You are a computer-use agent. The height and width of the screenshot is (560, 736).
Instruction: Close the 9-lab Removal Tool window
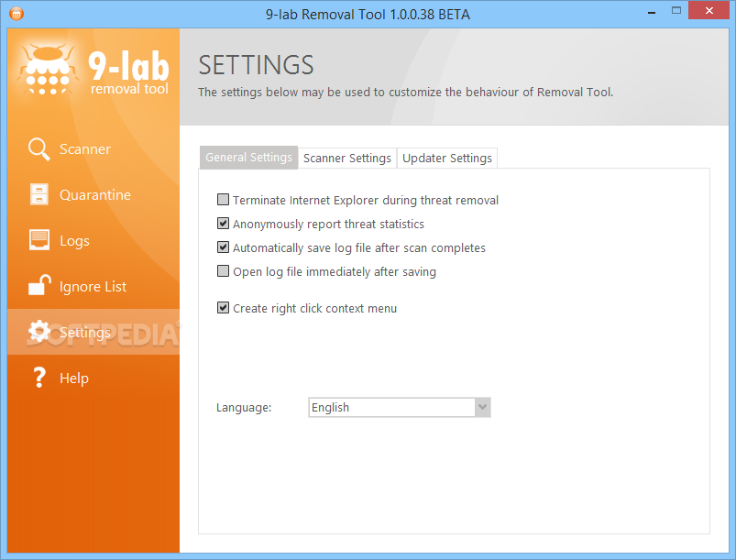[709, 10]
